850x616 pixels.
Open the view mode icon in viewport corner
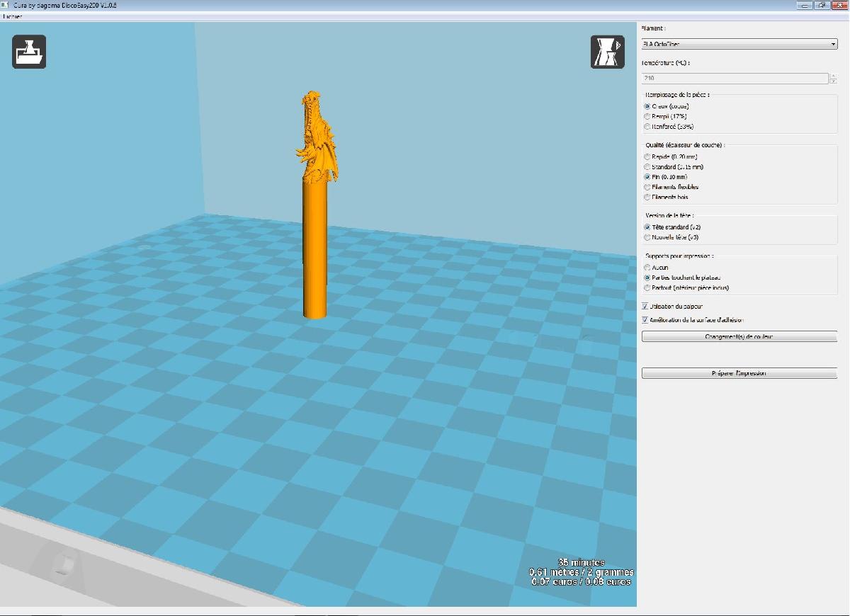pos(608,52)
